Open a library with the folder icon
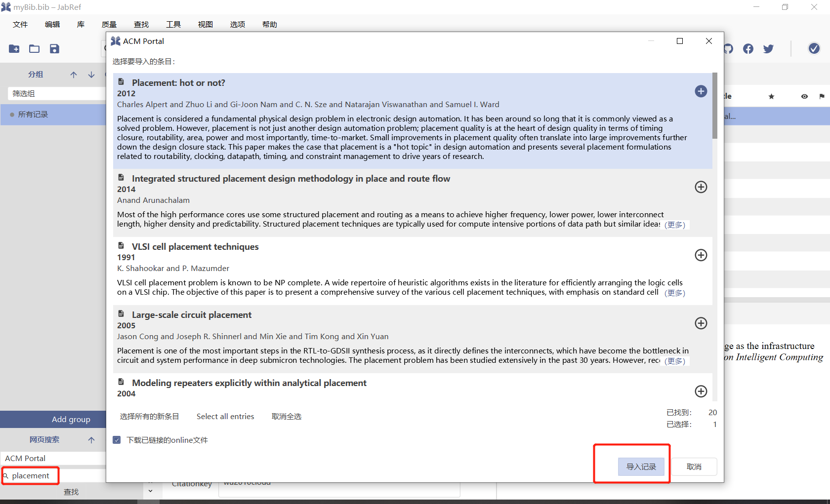The width and height of the screenshot is (830, 504). click(34, 48)
